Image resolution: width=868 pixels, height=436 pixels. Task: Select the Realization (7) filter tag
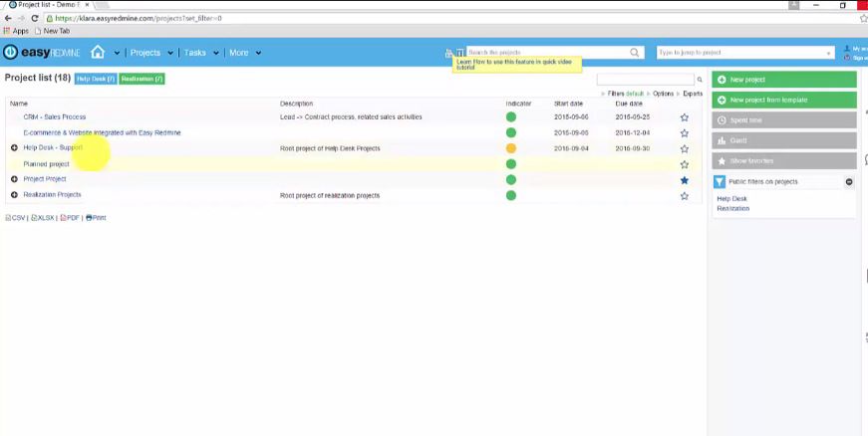coord(142,79)
